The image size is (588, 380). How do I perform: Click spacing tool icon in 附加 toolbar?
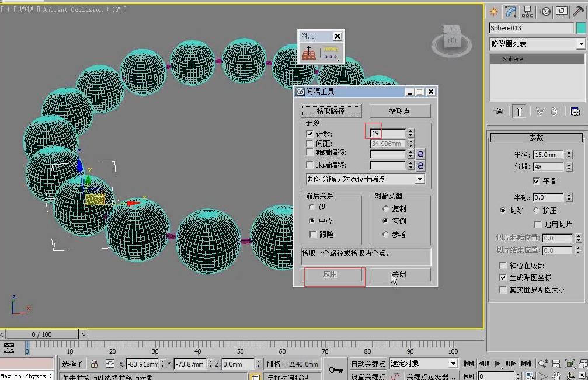pos(330,53)
